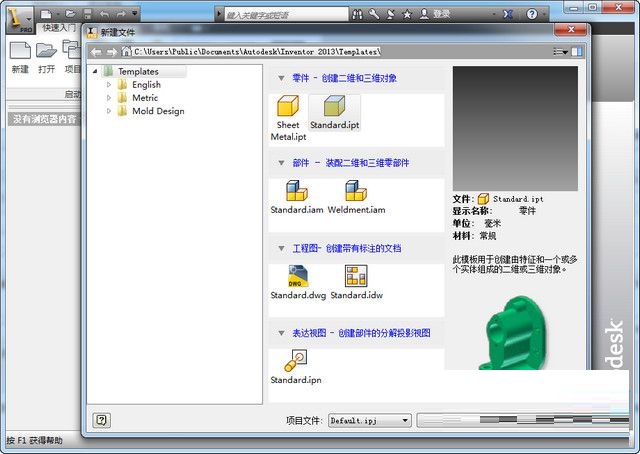Click the template preview thumbnail area
The height and width of the screenshot is (454, 640).
coord(515,128)
